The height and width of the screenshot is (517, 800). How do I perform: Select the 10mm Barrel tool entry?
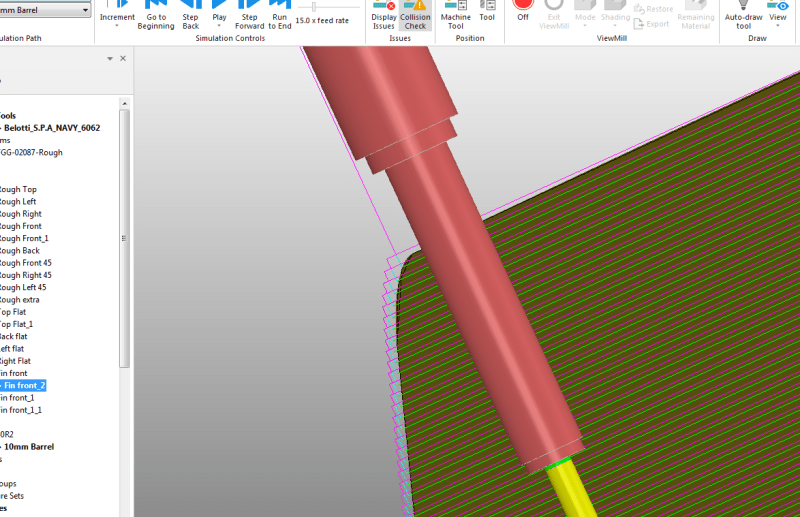tap(29, 447)
